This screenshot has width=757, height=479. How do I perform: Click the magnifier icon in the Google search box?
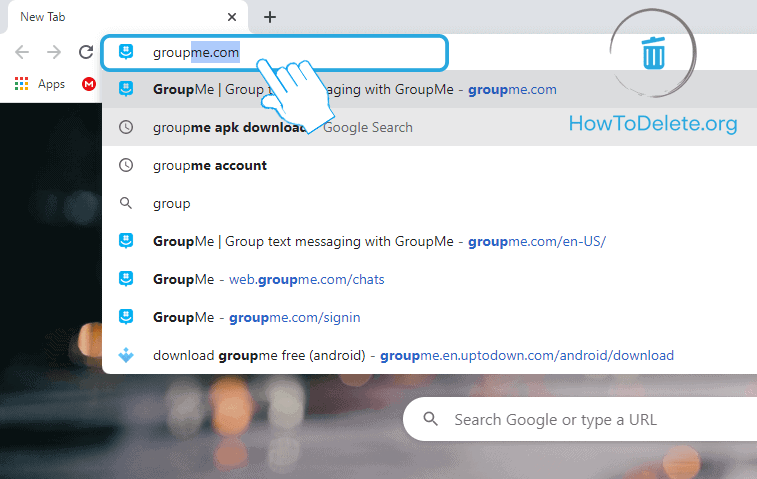tap(431, 419)
